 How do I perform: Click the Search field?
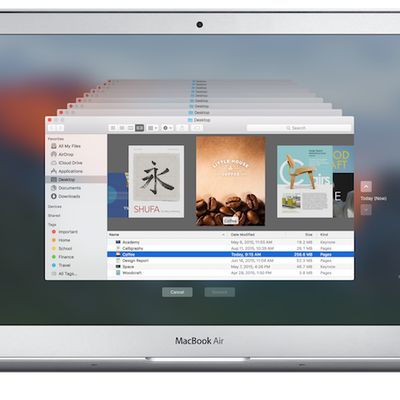pos(299,128)
